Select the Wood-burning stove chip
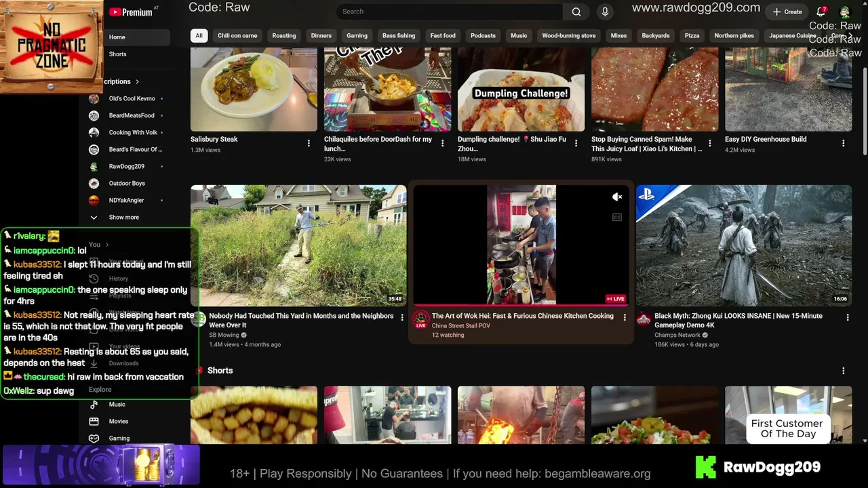868x488 pixels. (569, 35)
